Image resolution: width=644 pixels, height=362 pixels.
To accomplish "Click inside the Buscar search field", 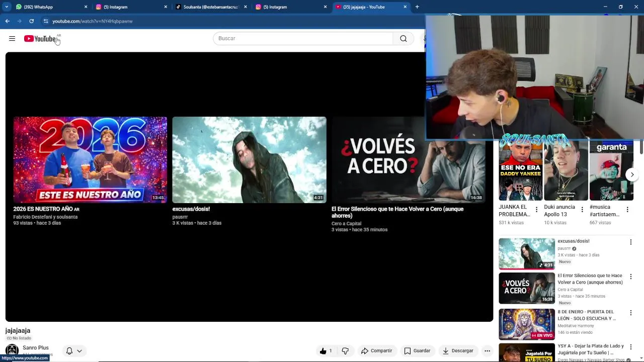I will click(x=303, y=39).
